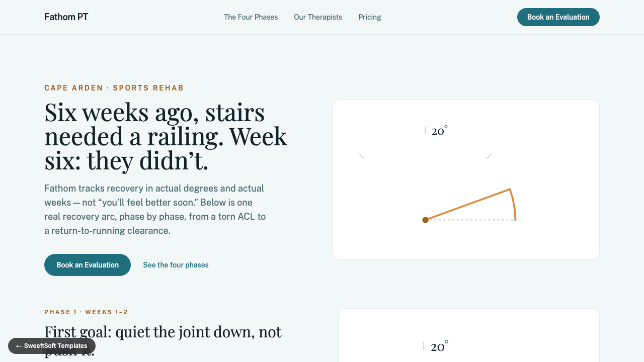This screenshot has width=644, height=362.
Task: Click the 20° label in the hero chart
Action: (440, 131)
